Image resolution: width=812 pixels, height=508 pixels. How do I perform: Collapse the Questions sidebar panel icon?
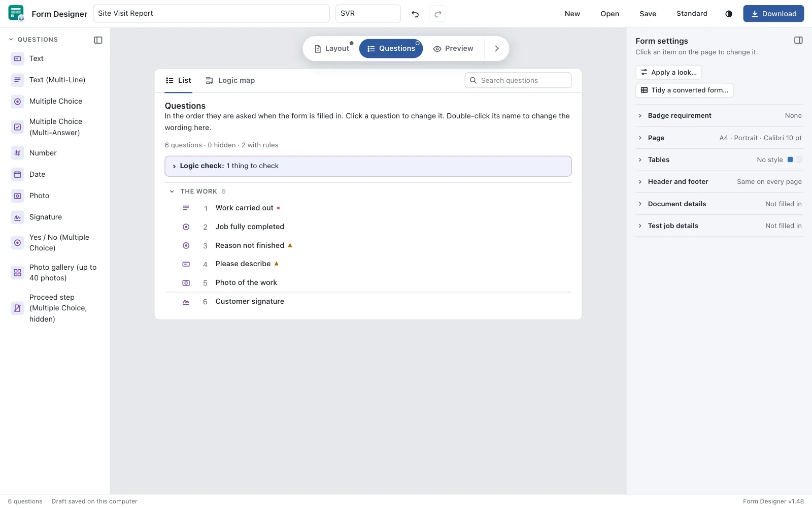click(98, 40)
